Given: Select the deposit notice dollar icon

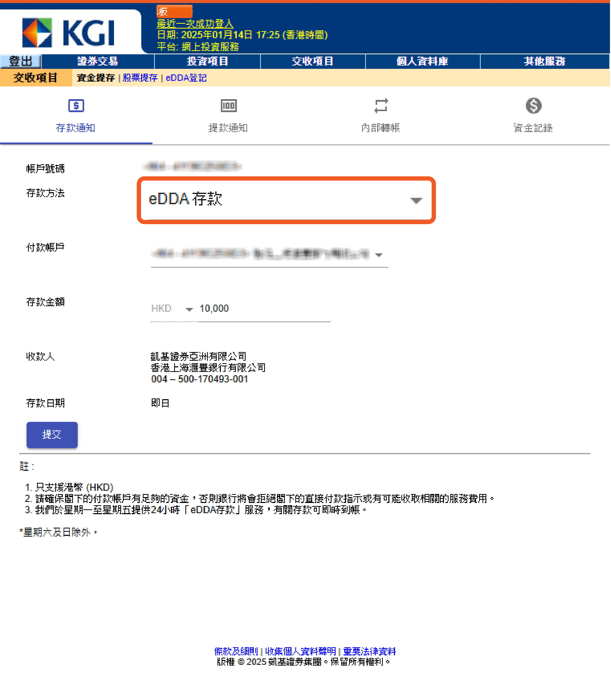Looking at the screenshot, I should pyautogui.click(x=76, y=106).
